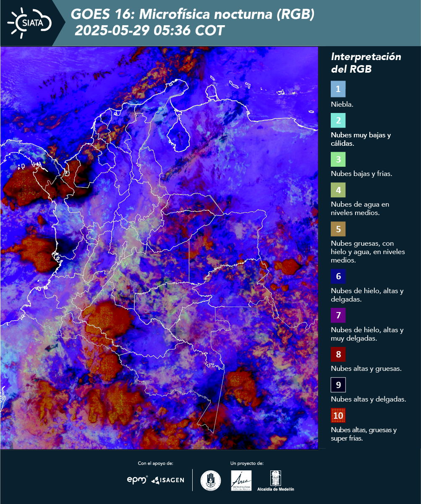Screen dimensions: 421x504
Task: Click legend swatch 2 for very low warm clouds
Action: 338,121
